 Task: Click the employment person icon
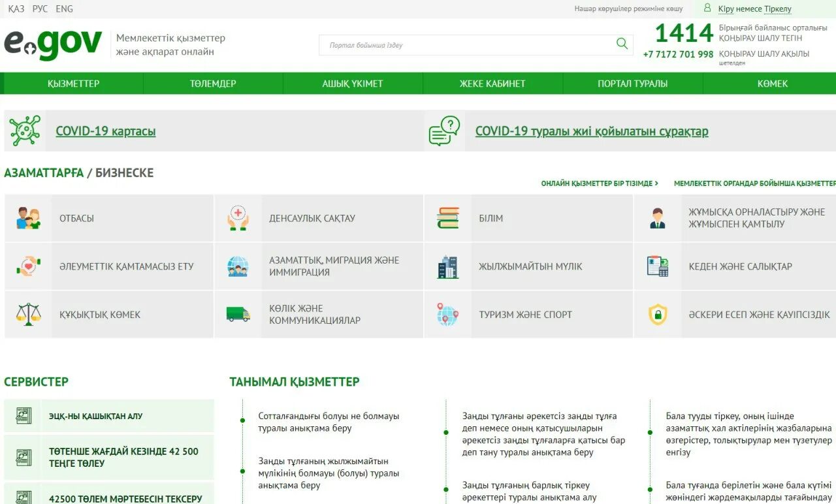click(658, 218)
